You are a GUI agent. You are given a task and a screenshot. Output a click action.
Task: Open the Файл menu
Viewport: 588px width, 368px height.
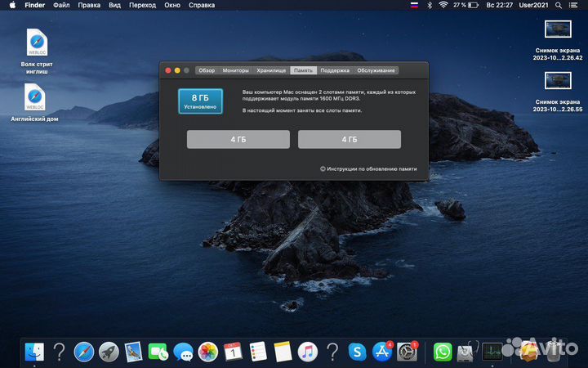(61, 5)
